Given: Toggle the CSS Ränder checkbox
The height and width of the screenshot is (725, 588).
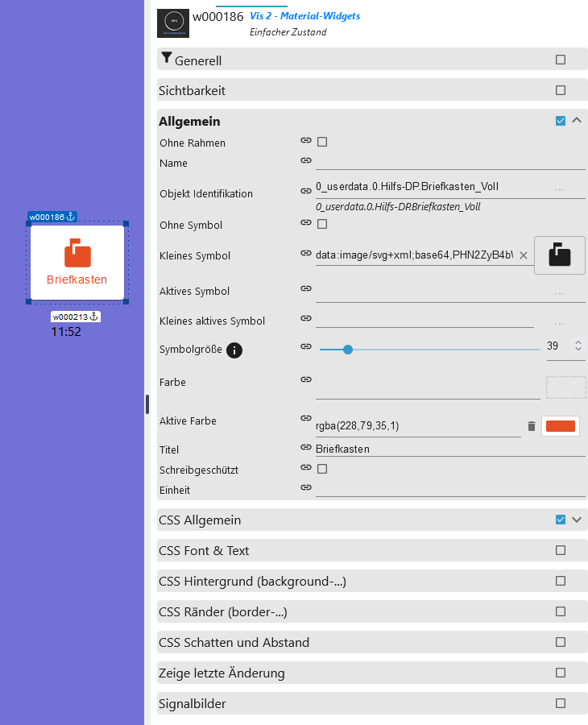Looking at the screenshot, I should pos(561,611).
